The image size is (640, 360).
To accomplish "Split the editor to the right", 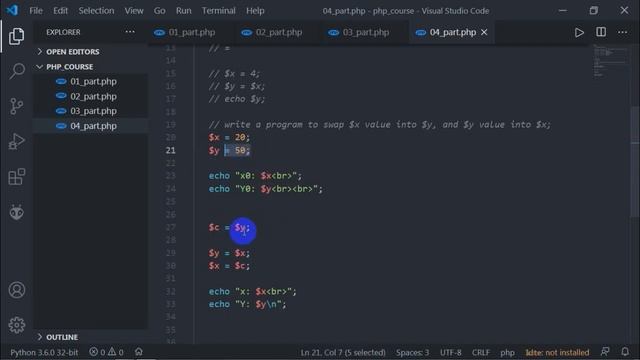I will click(601, 32).
